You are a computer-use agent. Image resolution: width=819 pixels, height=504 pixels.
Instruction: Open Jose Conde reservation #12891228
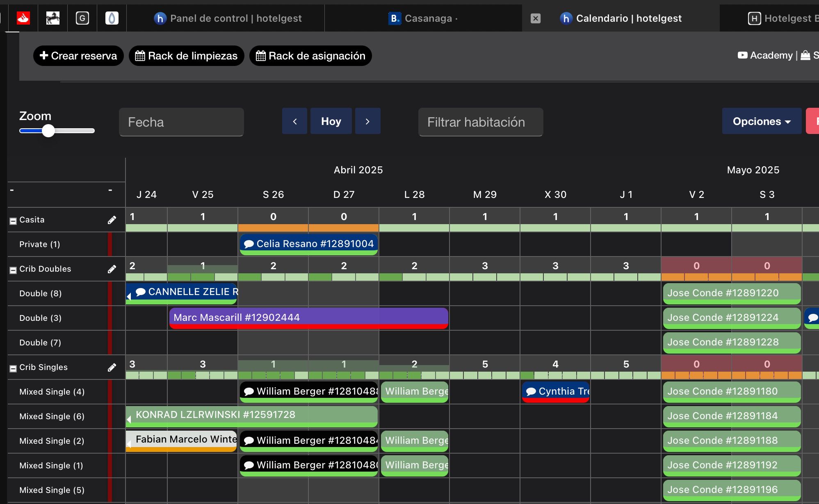(x=732, y=343)
